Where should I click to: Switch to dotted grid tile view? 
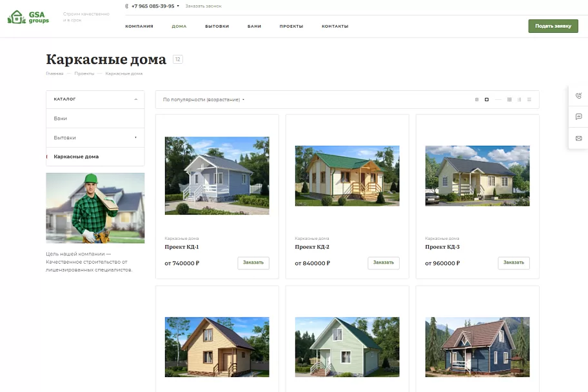coord(509,99)
